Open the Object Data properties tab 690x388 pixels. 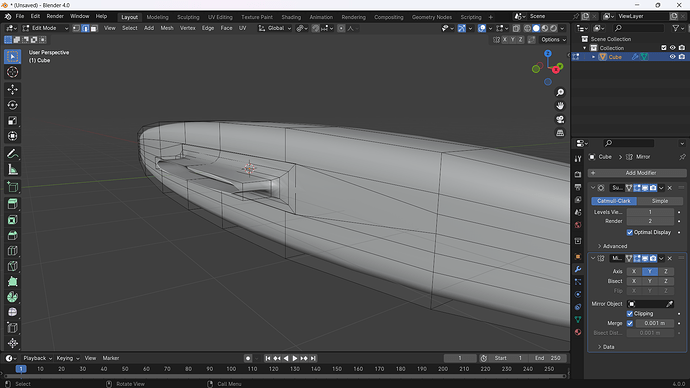[x=578, y=319]
